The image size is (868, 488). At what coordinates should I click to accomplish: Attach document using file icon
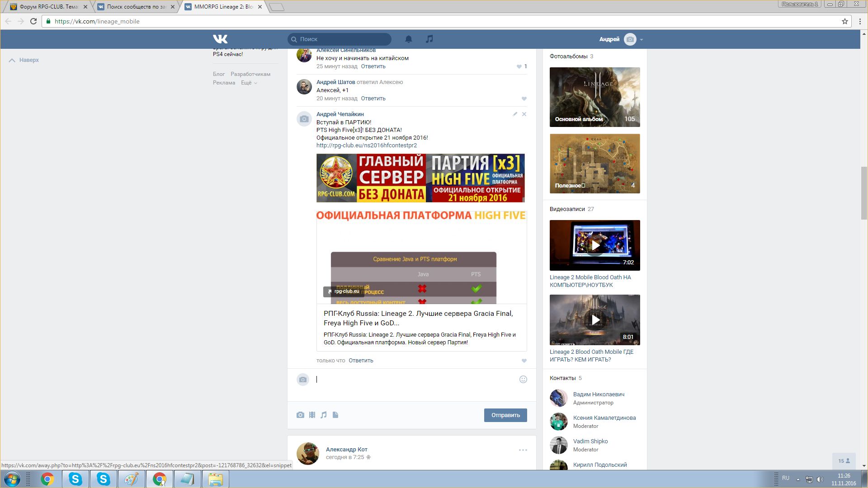[x=335, y=415]
